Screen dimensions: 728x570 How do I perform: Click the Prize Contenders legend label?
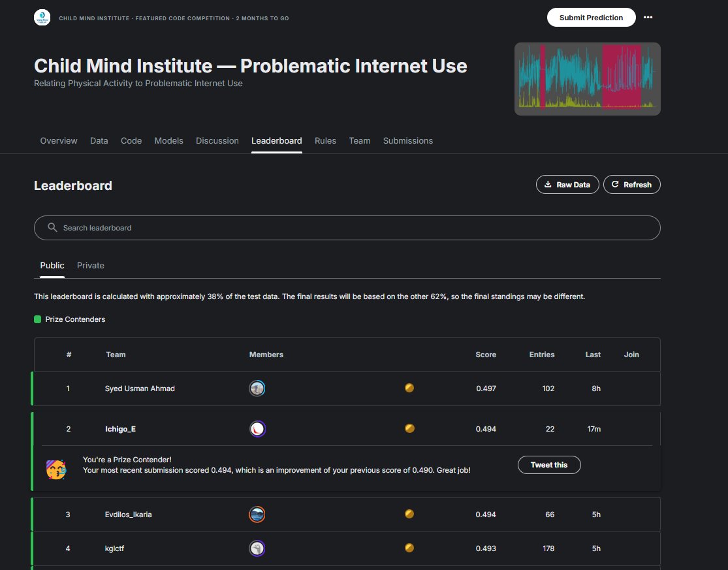(75, 319)
